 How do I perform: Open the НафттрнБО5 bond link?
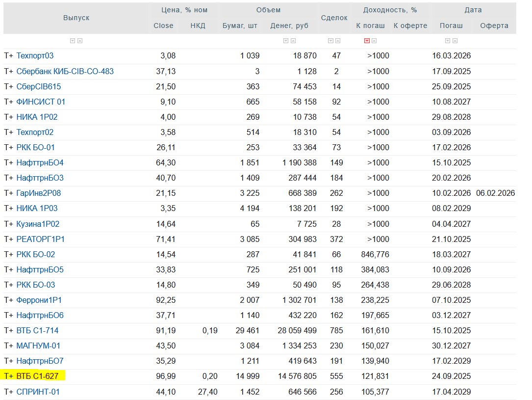[40, 270]
